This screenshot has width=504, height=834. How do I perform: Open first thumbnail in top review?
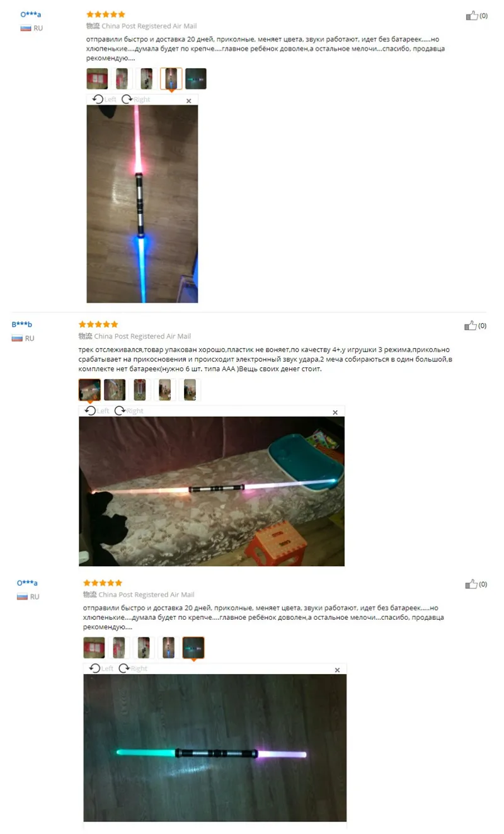(97, 79)
